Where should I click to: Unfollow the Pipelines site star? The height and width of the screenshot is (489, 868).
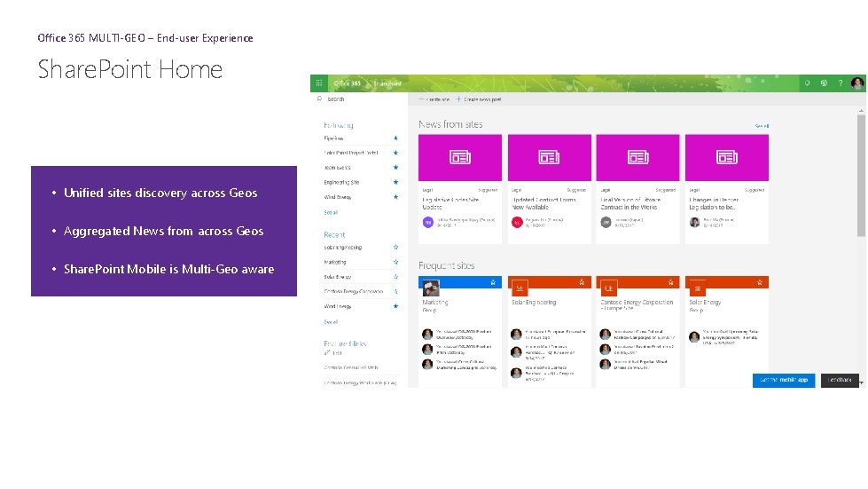coord(395,138)
